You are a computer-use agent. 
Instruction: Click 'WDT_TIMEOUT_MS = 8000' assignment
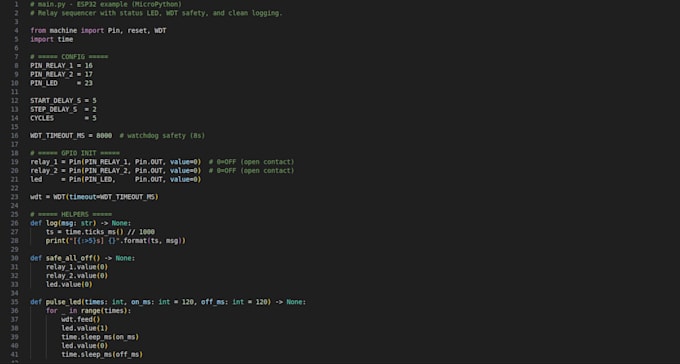pyautogui.click(x=71, y=135)
